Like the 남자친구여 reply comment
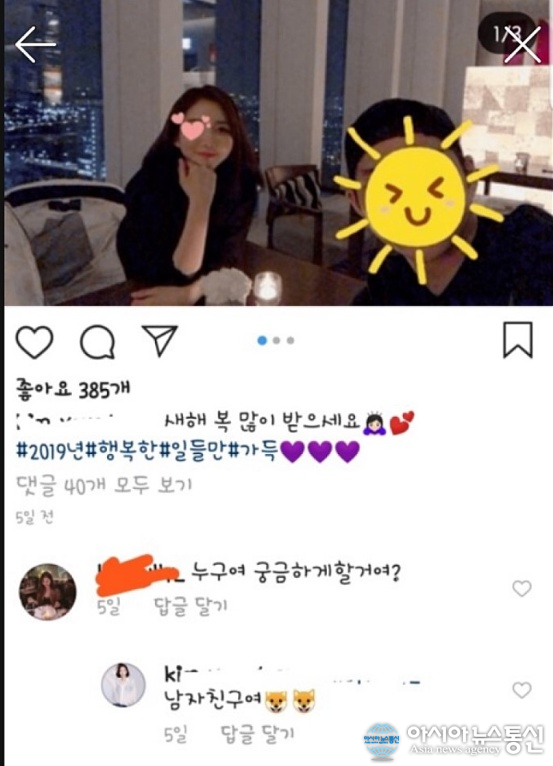This screenshot has height=766, width=553. 522,690
